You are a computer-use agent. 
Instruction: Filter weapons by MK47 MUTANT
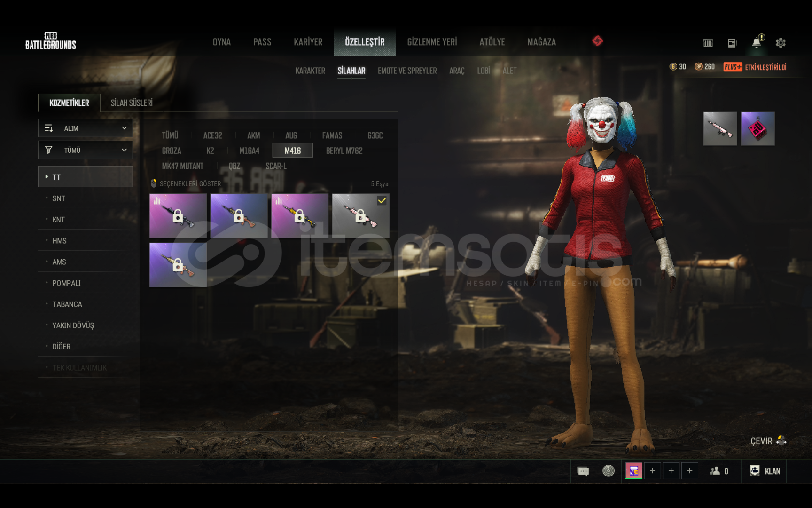(x=183, y=166)
